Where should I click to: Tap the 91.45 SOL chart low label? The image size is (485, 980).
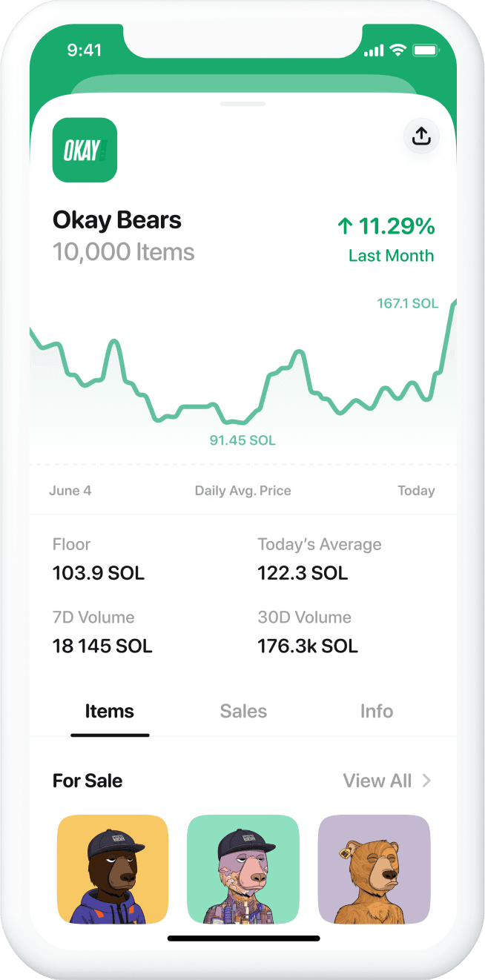tap(242, 440)
